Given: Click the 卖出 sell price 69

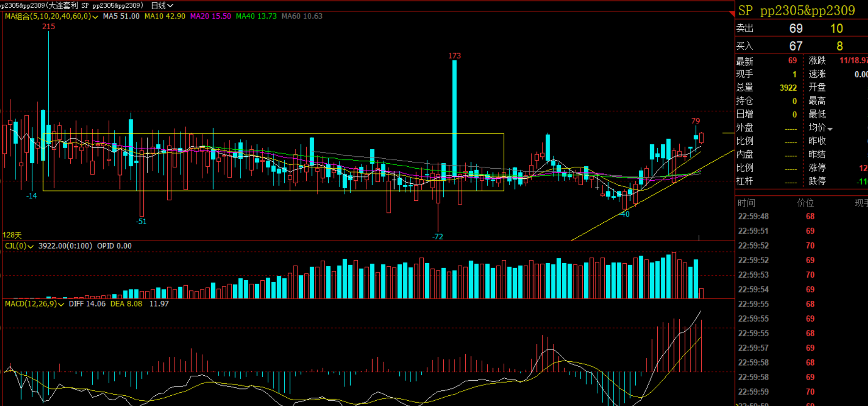Looking at the screenshot, I should (796, 29).
